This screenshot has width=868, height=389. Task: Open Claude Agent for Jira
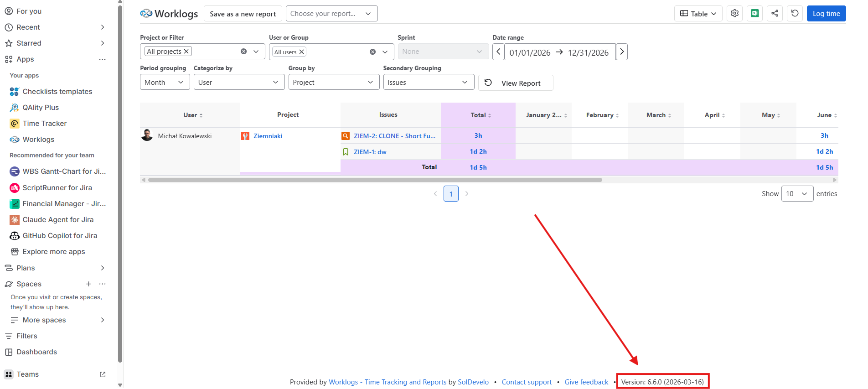[x=57, y=220]
